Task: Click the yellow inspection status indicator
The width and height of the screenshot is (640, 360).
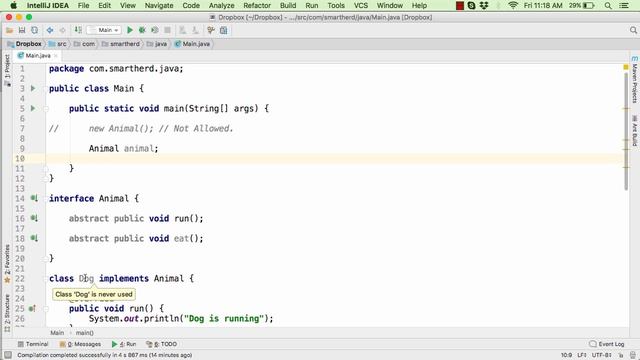Action: pyautogui.click(x=626, y=67)
